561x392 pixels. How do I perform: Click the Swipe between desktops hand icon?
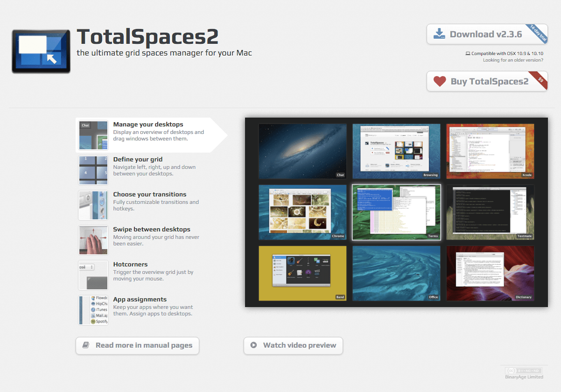pos(93,240)
